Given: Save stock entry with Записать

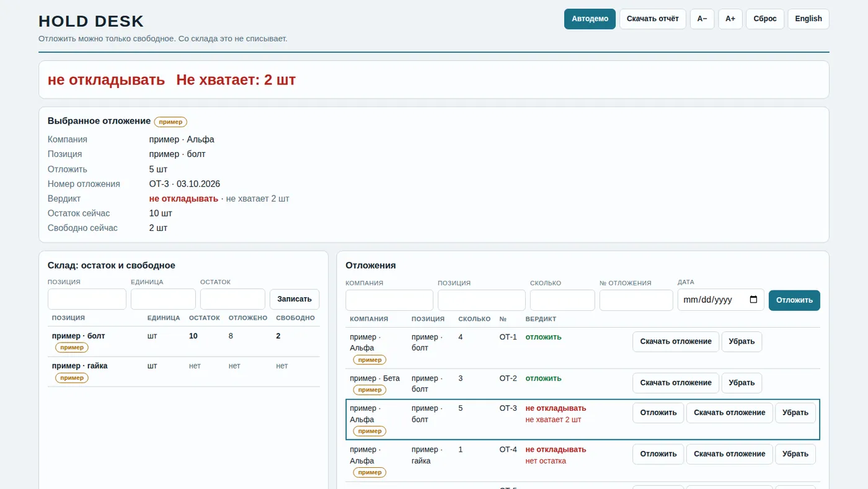Looking at the screenshot, I should click(294, 299).
